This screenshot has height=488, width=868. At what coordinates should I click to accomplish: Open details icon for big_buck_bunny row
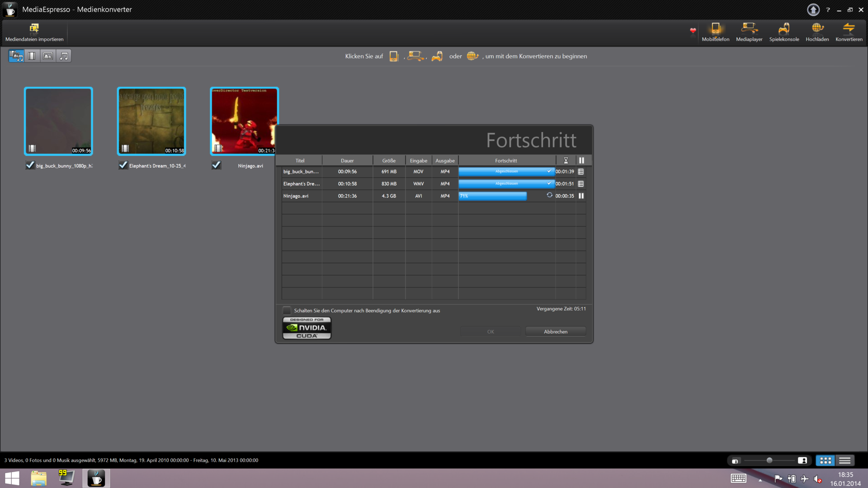click(x=581, y=172)
